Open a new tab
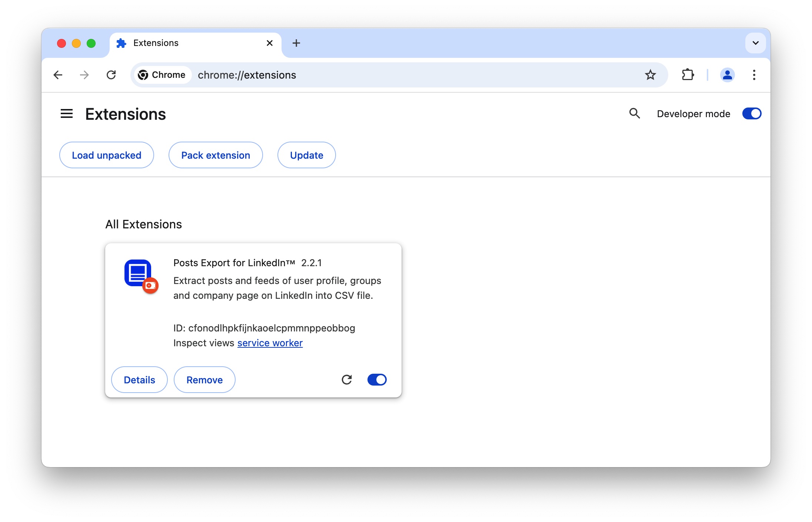The image size is (812, 522). (x=296, y=43)
